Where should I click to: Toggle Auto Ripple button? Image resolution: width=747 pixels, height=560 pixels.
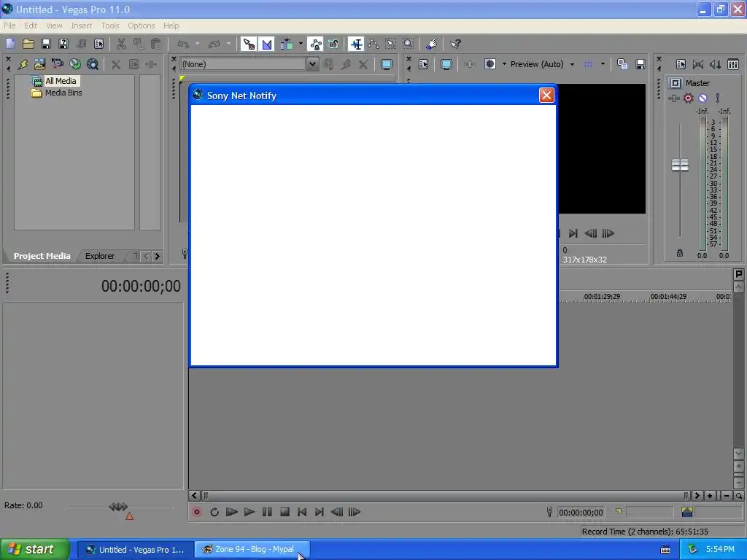coord(286,44)
